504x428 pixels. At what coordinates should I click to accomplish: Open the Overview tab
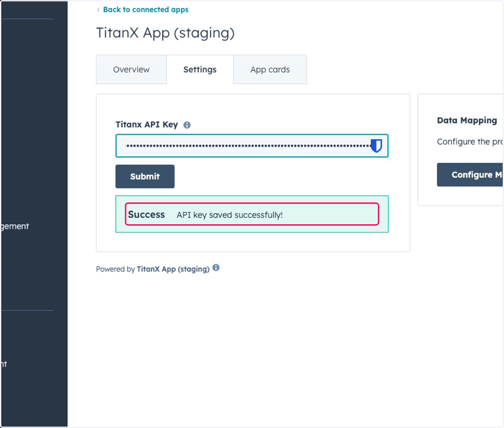[x=131, y=70]
